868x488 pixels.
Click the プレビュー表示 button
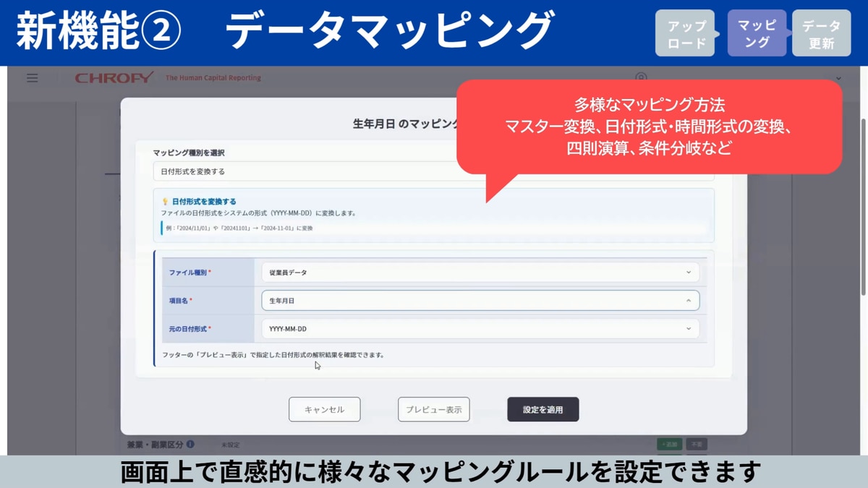(433, 409)
